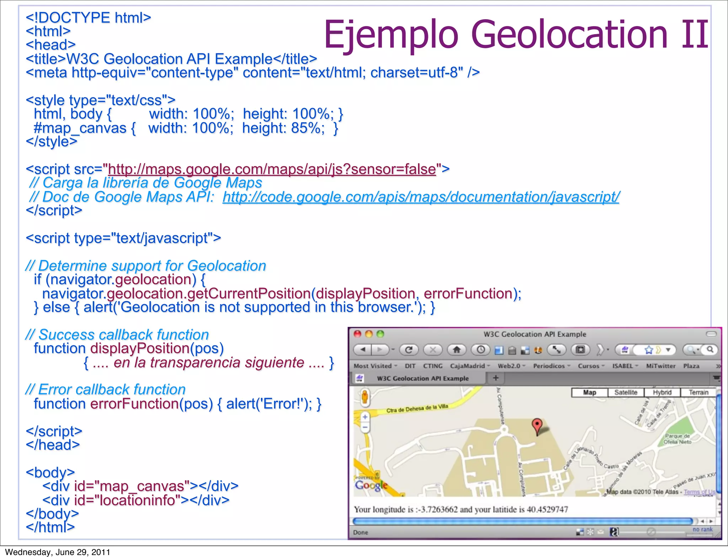The height and width of the screenshot is (560, 728).
Task: Open the CTING bookmark
Action: pyautogui.click(x=433, y=366)
